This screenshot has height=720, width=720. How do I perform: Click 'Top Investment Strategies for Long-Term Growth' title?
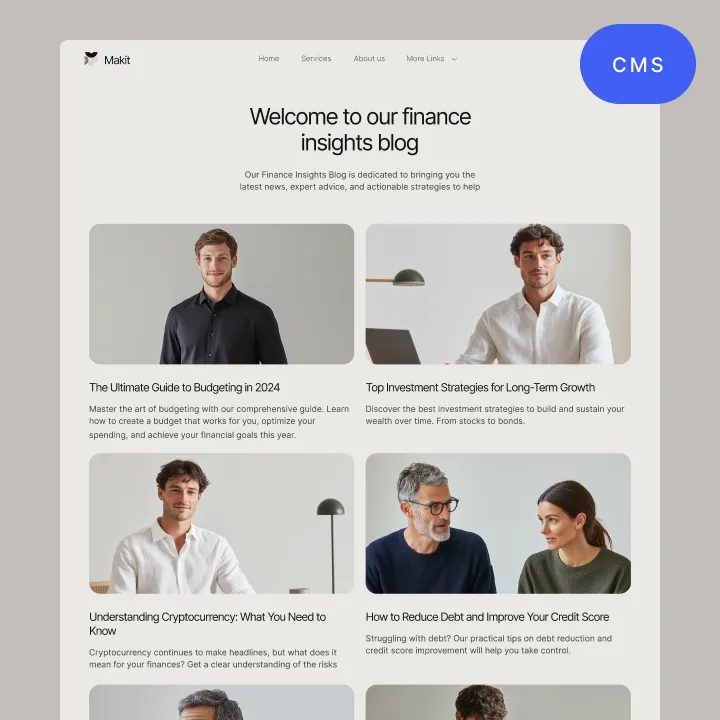pos(480,388)
